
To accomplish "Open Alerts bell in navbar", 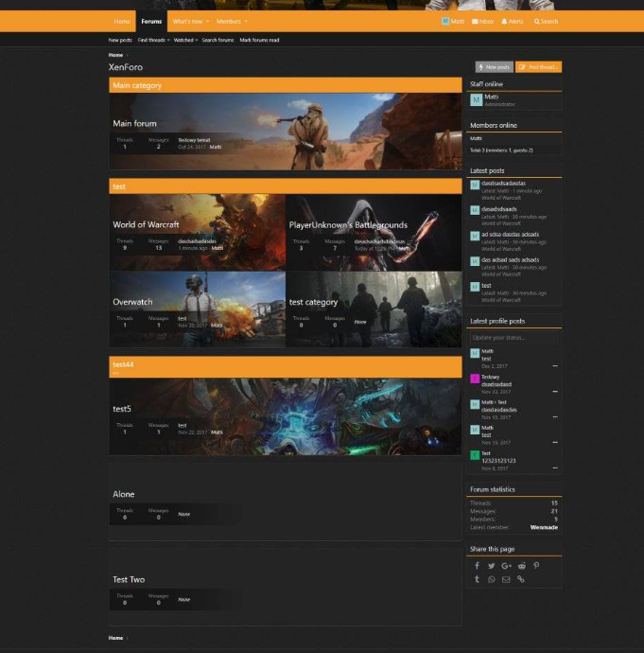I will coord(513,21).
